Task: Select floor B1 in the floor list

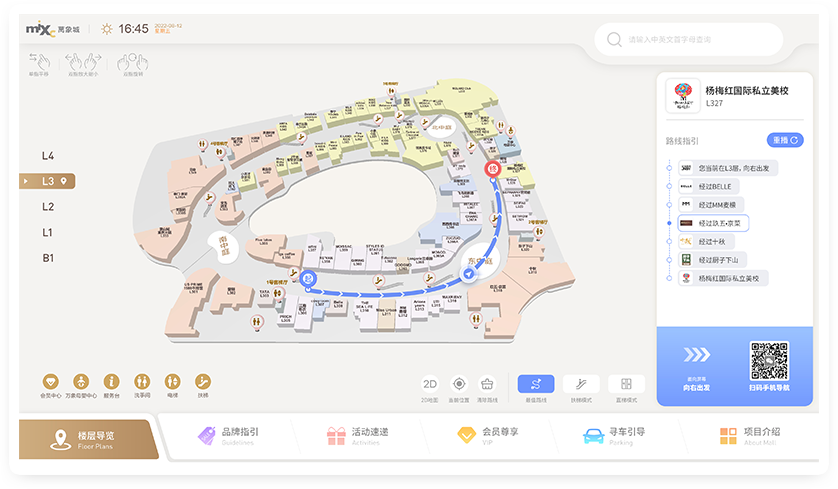Action: tap(48, 258)
